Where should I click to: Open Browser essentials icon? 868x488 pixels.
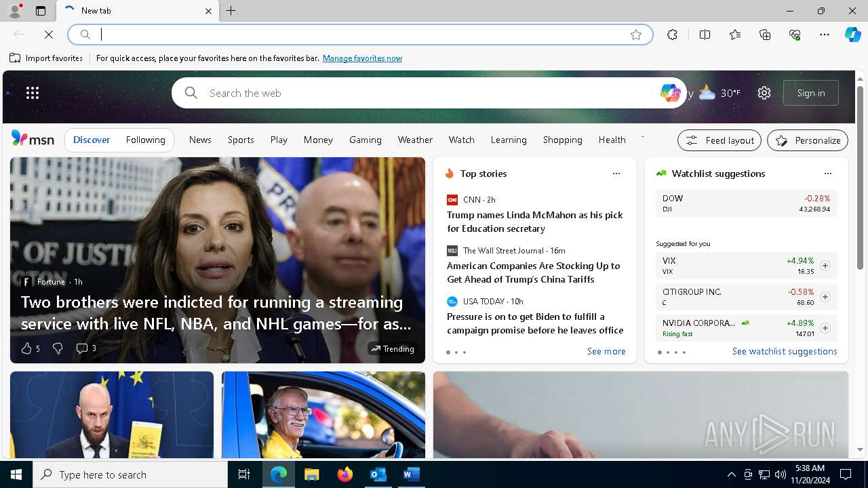[x=795, y=35]
